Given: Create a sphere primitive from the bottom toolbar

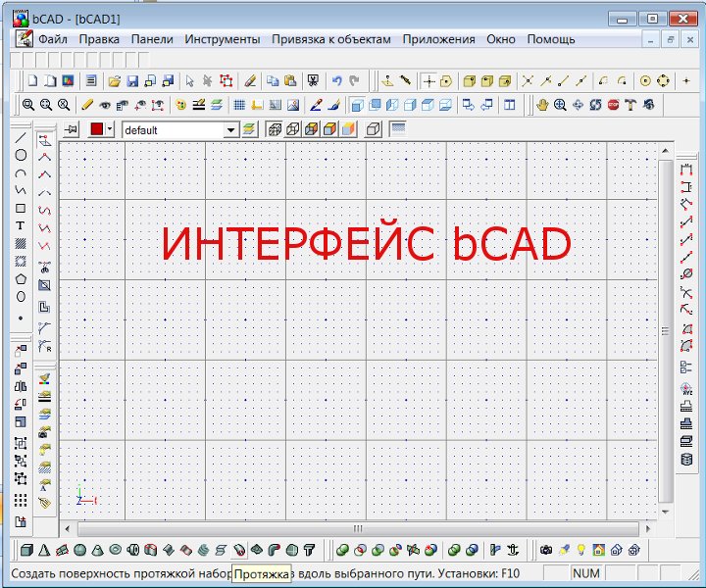Looking at the screenshot, I should [79, 550].
